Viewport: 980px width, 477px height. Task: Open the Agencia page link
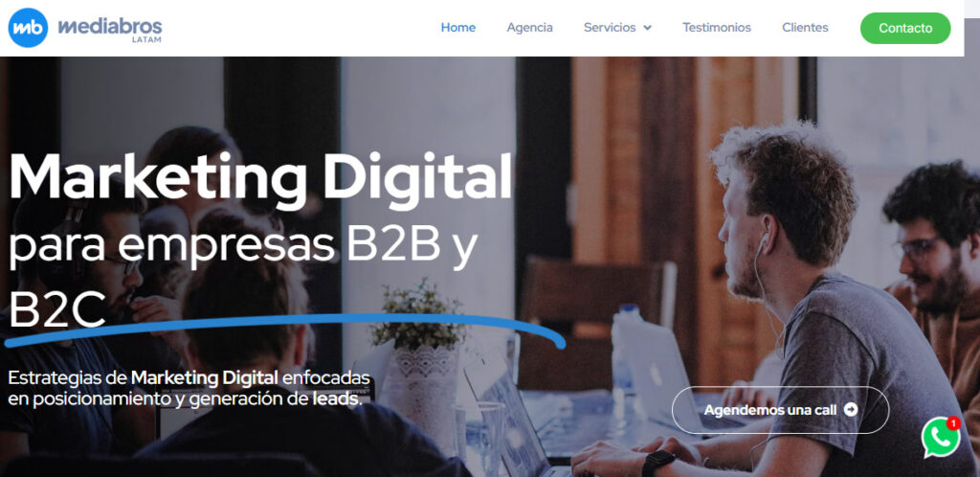pos(529,28)
